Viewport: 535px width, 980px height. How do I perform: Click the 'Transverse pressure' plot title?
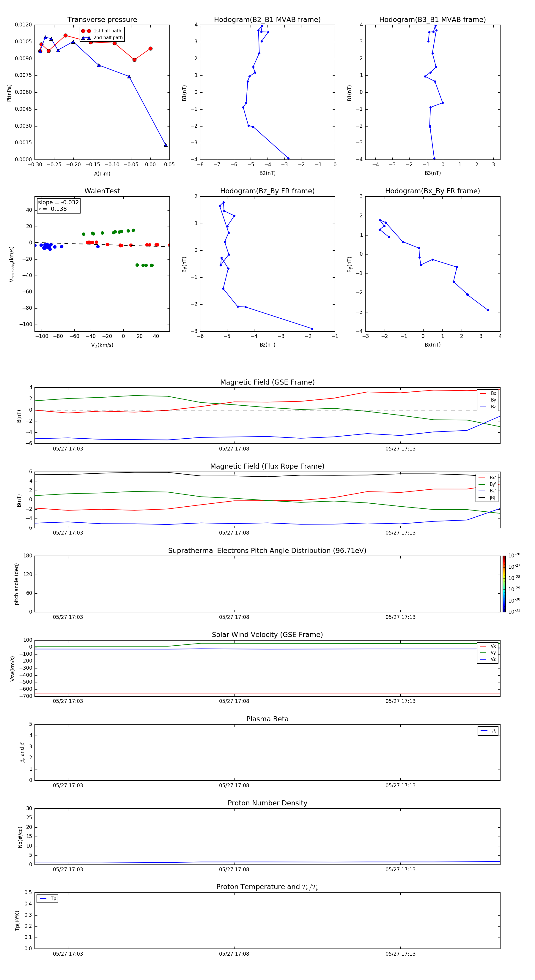102,19
